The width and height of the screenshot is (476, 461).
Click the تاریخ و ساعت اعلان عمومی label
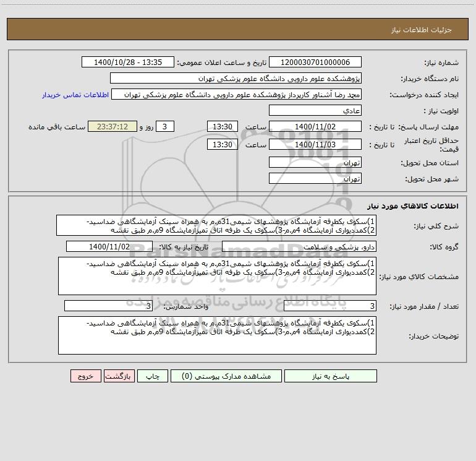point(222,62)
